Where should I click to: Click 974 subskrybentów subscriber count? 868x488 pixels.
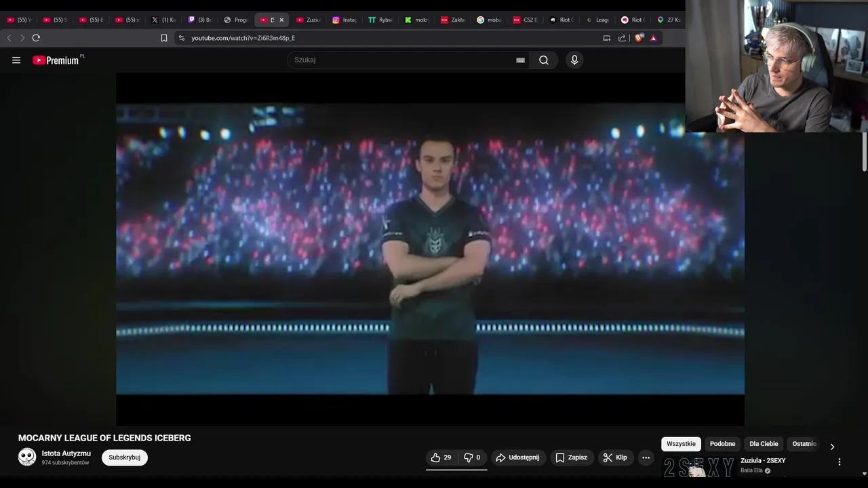(x=65, y=463)
